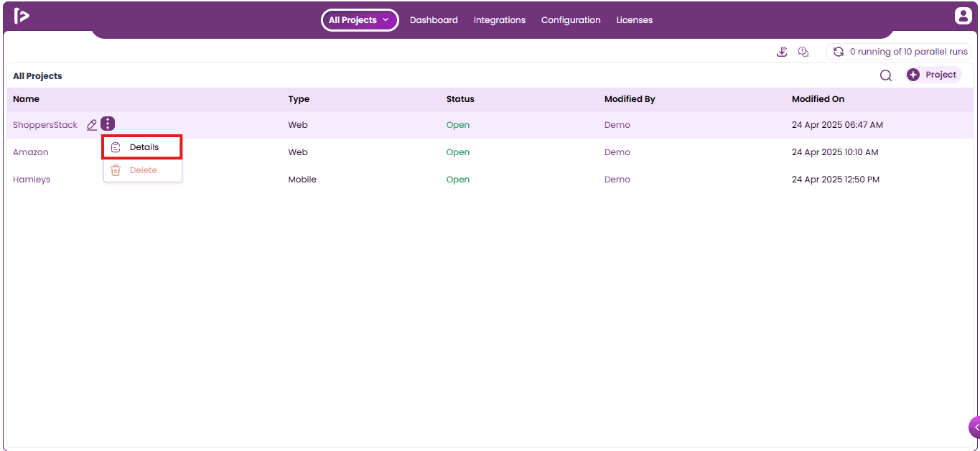Click the Name column header

pyautogui.click(x=27, y=99)
